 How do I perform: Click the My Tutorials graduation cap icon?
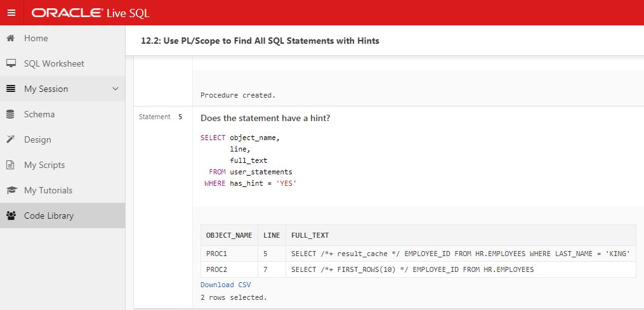pos(11,190)
